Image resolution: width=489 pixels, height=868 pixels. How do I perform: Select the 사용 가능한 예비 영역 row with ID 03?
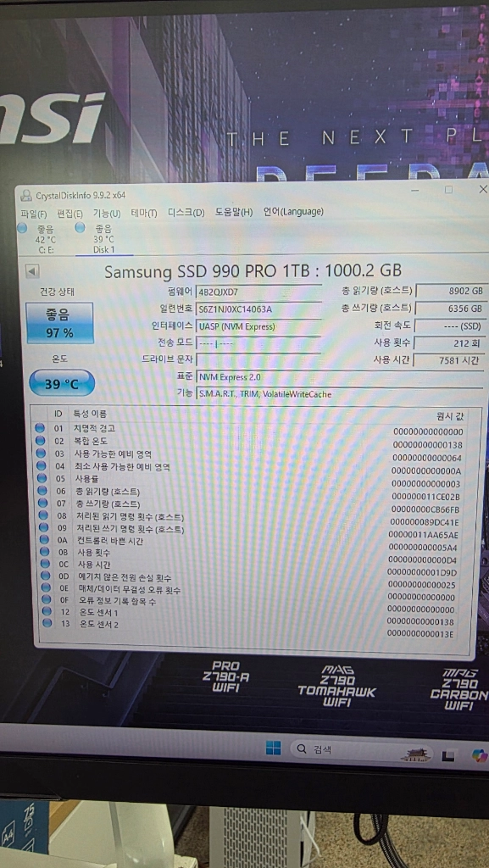click(250, 455)
